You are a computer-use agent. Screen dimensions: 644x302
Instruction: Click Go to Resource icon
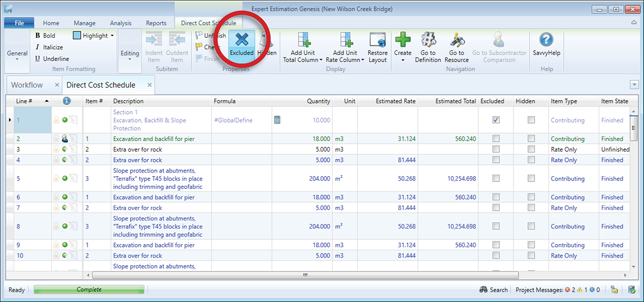click(457, 40)
